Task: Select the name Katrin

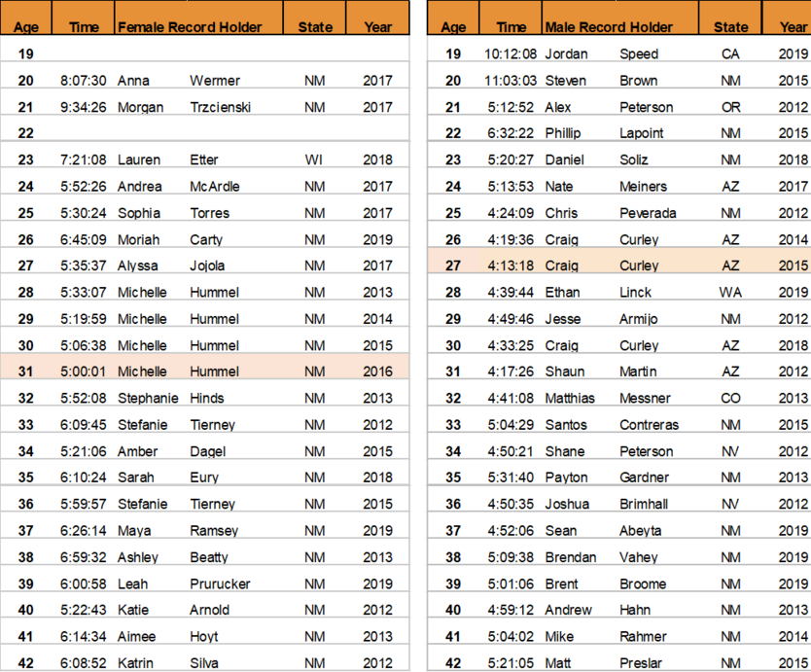Action: (x=135, y=663)
